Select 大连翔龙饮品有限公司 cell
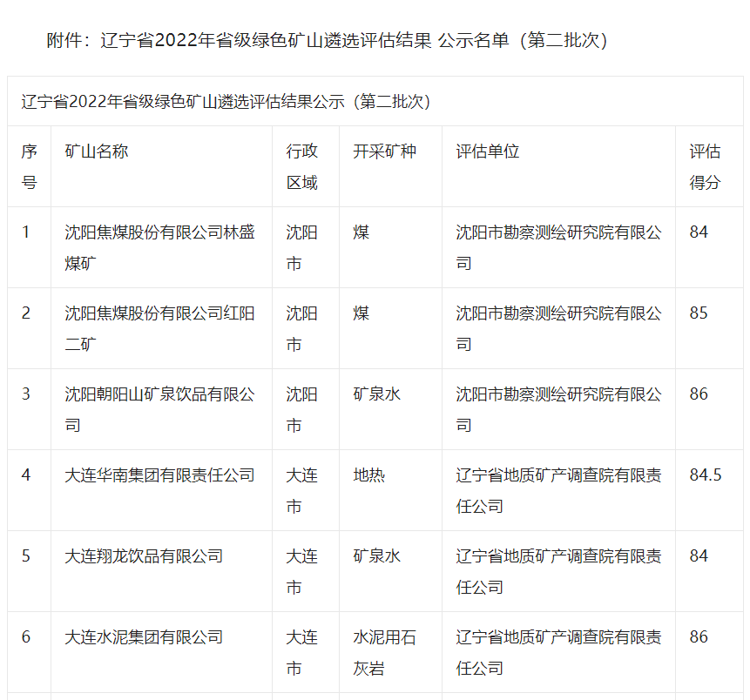Viewport: 750px width, 700px height. (x=145, y=556)
